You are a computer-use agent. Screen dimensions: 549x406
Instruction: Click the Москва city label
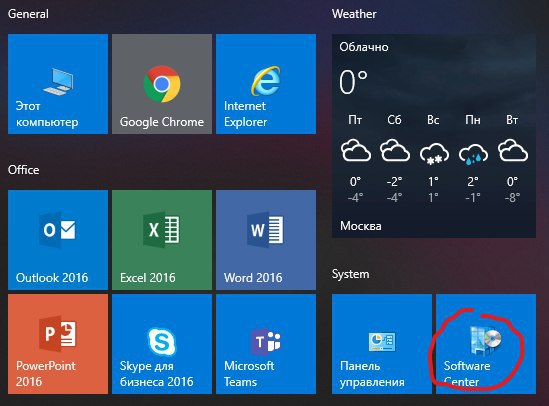pos(361,226)
